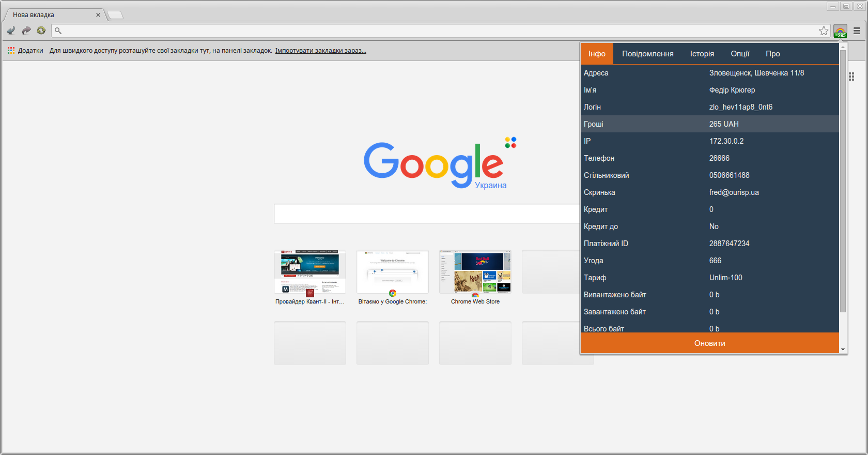Open the Історія tab
This screenshot has width=868, height=455.
point(702,54)
